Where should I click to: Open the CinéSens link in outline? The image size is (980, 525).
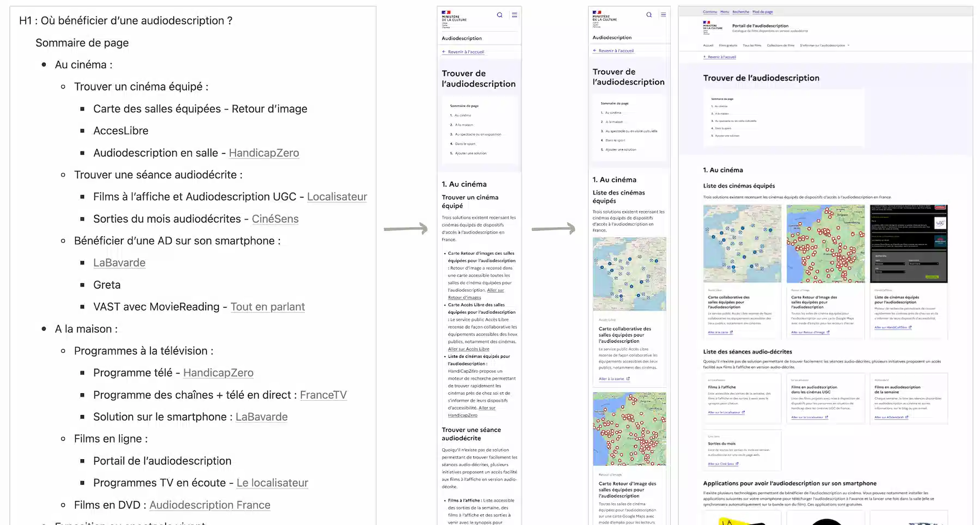click(x=275, y=219)
